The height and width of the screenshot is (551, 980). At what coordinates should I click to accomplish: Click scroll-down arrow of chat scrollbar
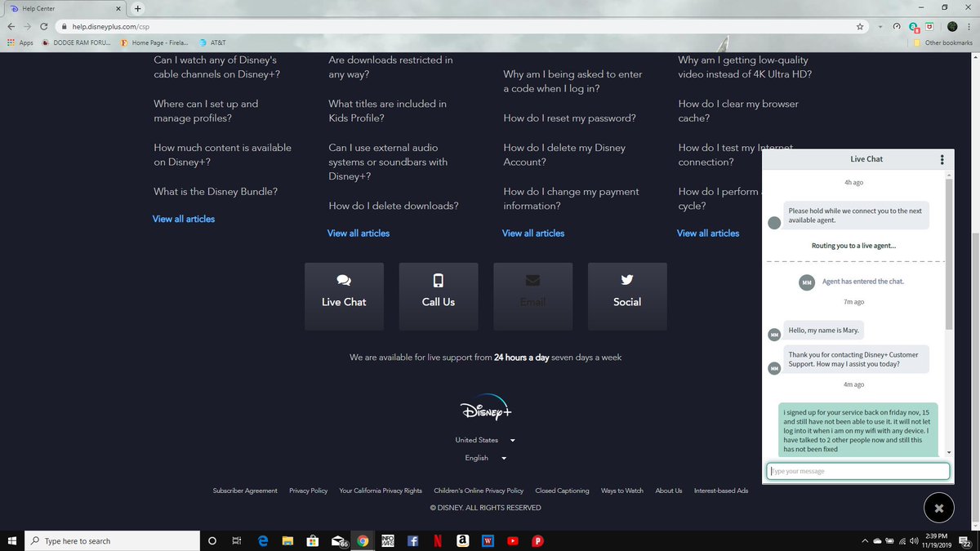pos(948,452)
